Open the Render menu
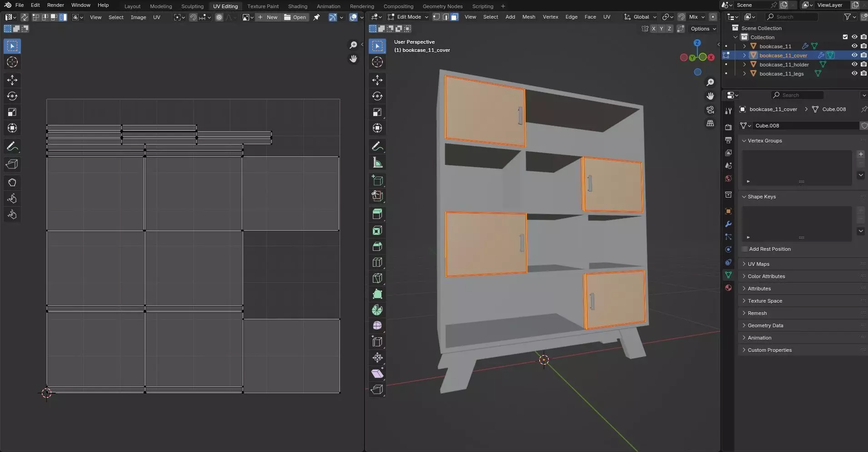 tap(55, 5)
